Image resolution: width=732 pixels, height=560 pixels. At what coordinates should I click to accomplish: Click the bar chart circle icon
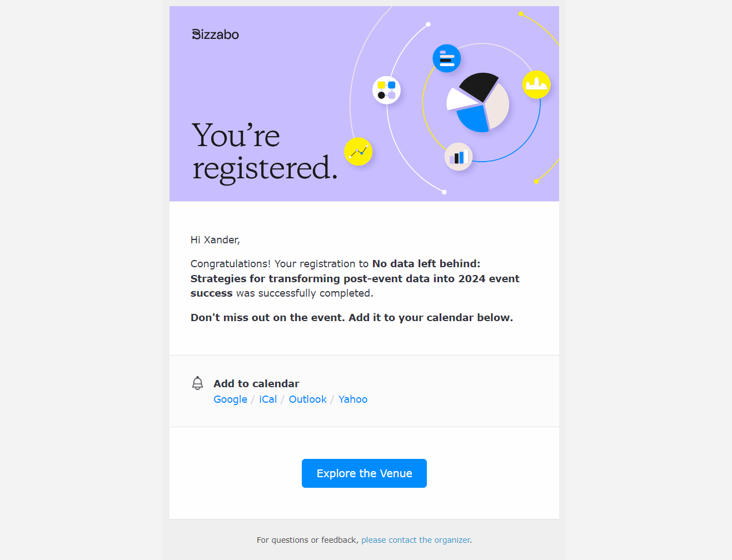(x=458, y=156)
